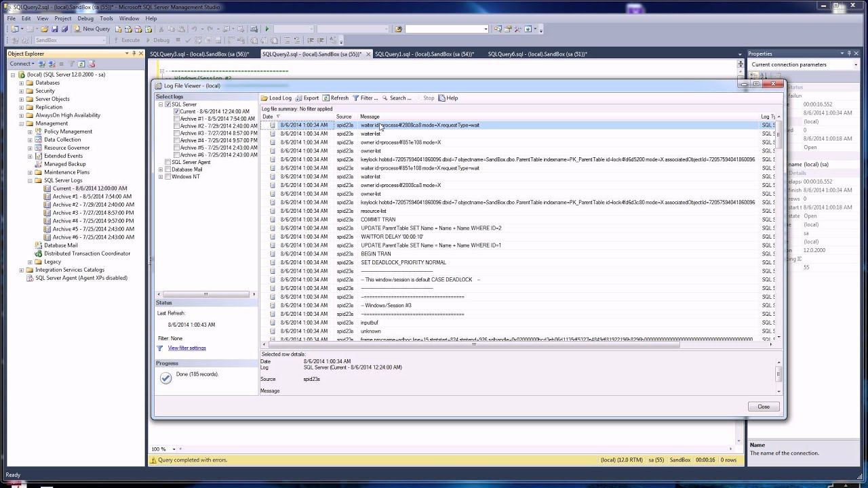Image resolution: width=868 pixels, height=488 pixels.
Task: Click the Export log icon
Action: (x=298, y=98)
